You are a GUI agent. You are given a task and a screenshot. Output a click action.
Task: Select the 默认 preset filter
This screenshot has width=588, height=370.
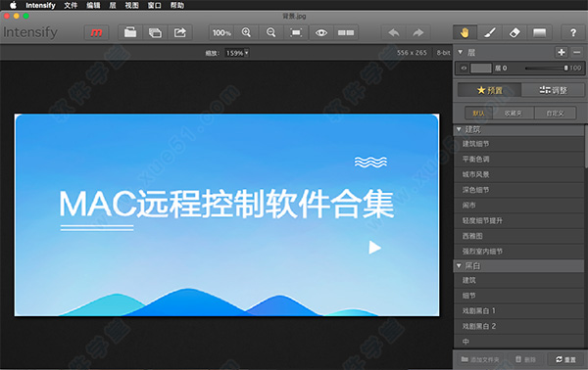click(x=478, y=114)
